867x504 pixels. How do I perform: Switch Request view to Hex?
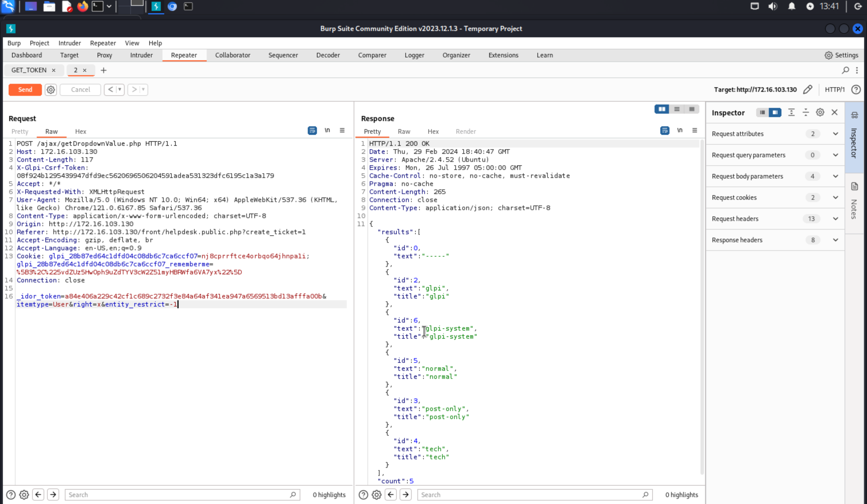80,131
